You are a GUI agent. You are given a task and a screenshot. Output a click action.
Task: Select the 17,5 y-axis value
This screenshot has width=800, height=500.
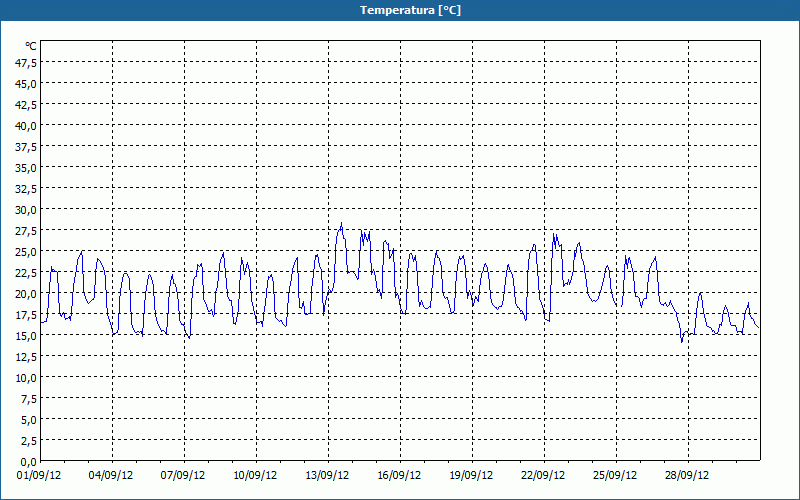tap(27, 315)
